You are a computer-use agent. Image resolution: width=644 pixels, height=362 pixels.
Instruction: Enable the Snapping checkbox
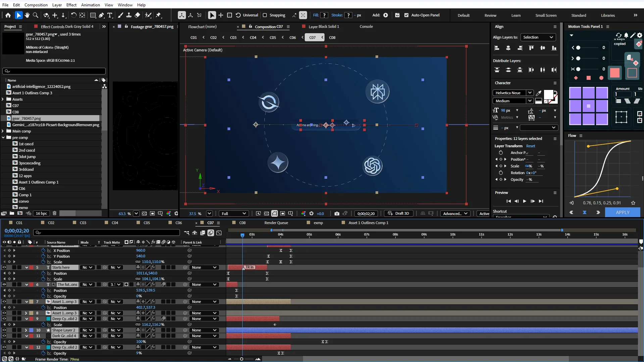(x=265, y=15)
